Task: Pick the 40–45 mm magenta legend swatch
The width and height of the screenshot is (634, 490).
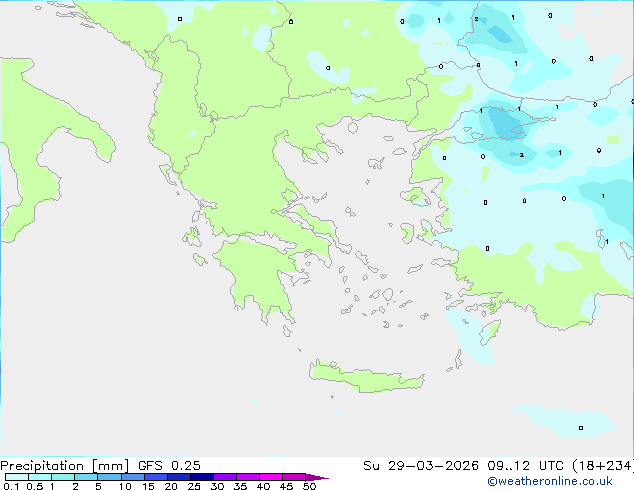Action: coord(271,477)
